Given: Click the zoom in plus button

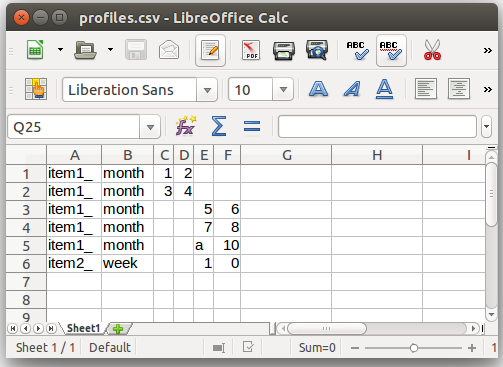Looking at the screenshot, I should [x=472, y=348].
